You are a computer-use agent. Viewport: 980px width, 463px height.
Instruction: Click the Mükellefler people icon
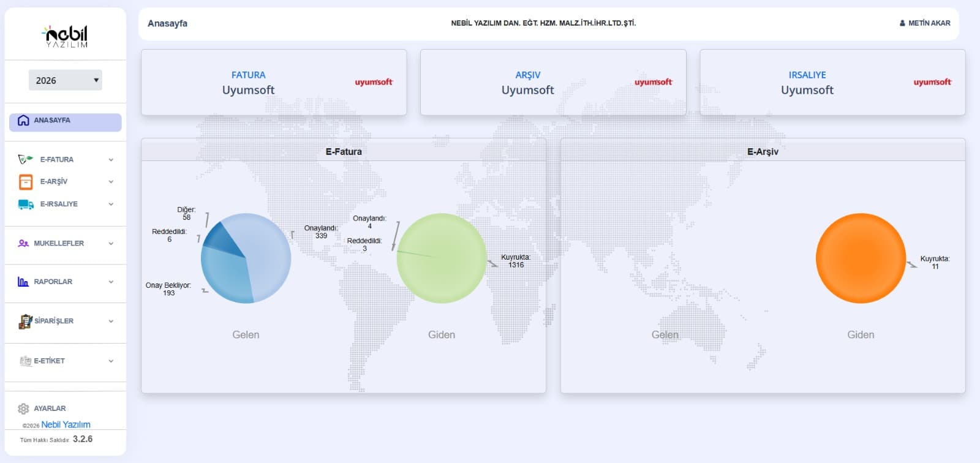[x=23, y=243]
